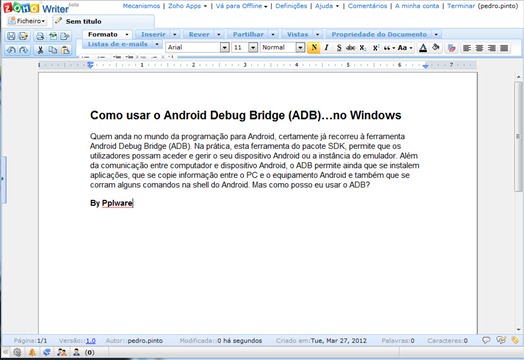Open comments speech bubble icon in status bar

(486, 340)
